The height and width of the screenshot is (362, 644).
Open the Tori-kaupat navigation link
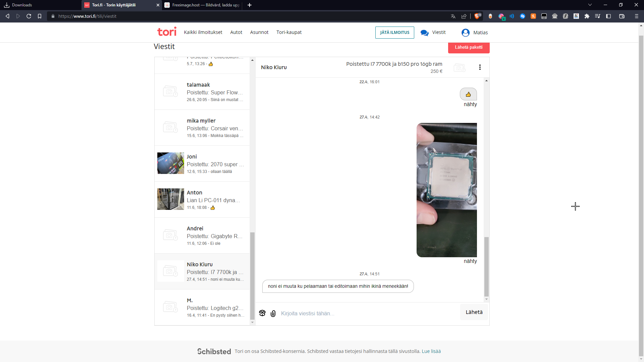289,32
